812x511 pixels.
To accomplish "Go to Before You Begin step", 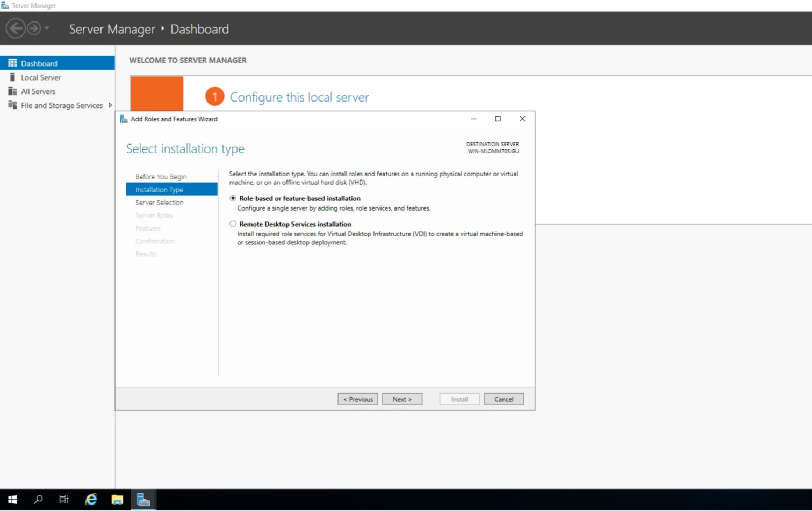I will tap(161, 177).
